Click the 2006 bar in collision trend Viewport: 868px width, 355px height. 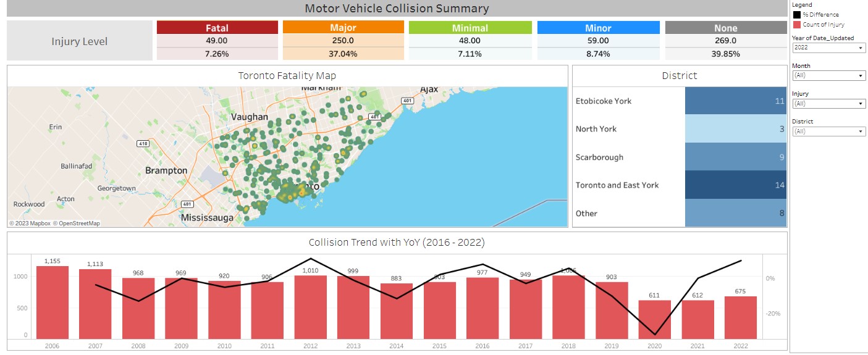(53, 303)
